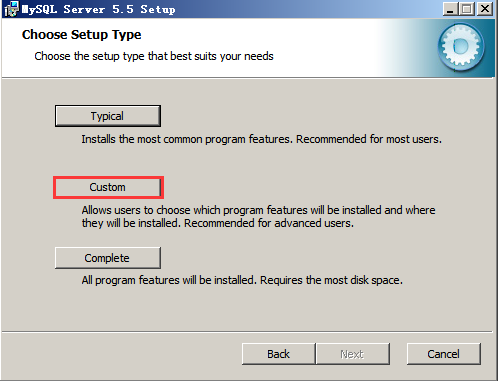This screenshot has height=381, width=498.
Task: Minimize the MySQL Server Setup window
Action: [x=450, y=9]
